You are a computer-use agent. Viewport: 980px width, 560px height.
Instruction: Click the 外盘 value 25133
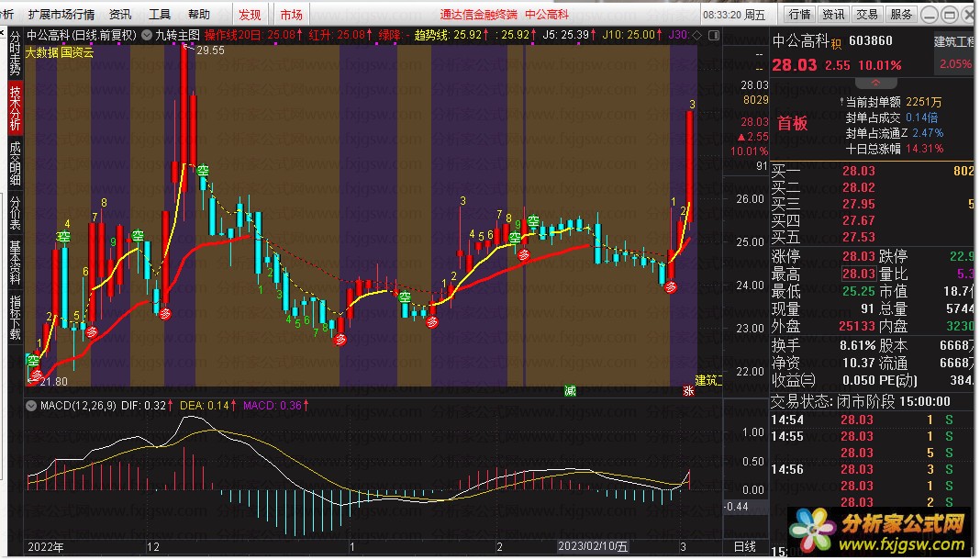(856, 326)
